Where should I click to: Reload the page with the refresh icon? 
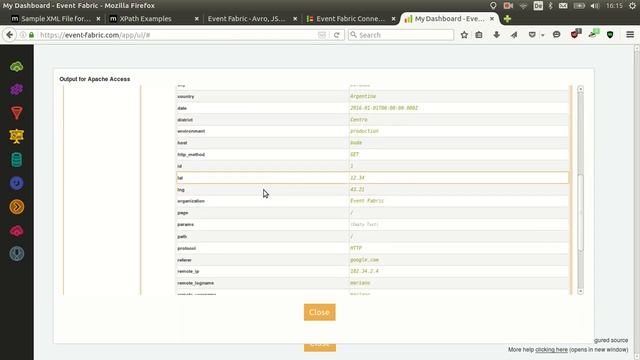tap(336, 35)
